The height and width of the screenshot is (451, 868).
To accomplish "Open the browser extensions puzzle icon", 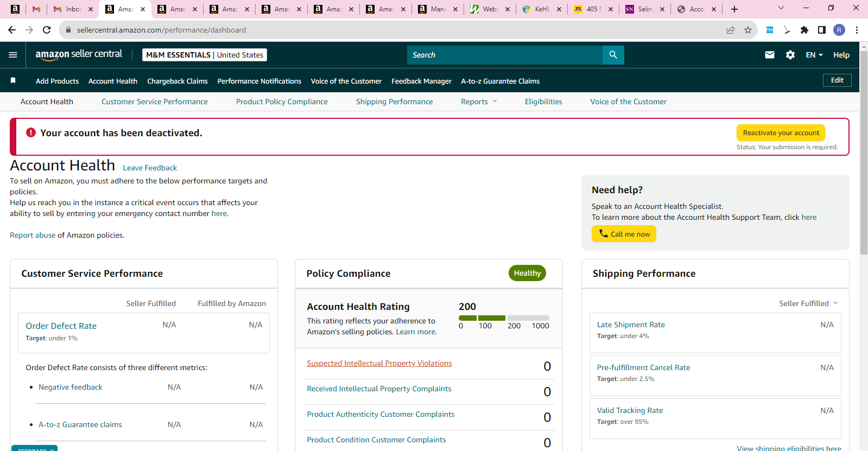I will coord(804,30).
